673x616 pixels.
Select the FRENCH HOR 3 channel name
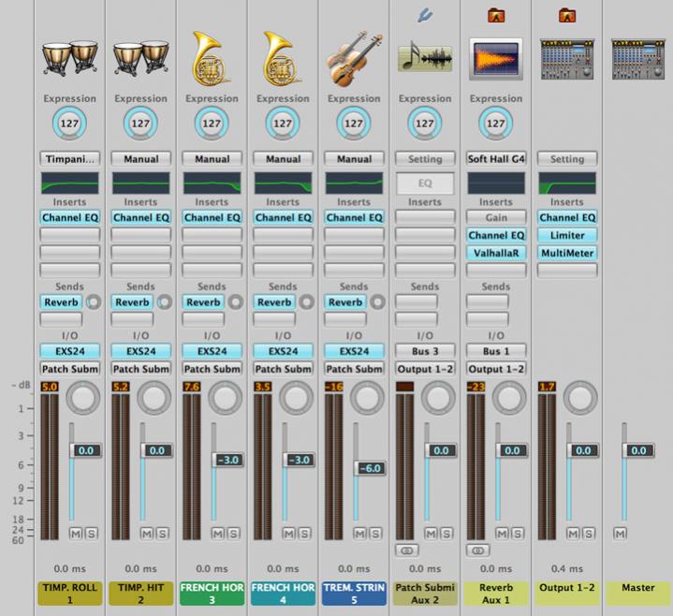point(212,594)
